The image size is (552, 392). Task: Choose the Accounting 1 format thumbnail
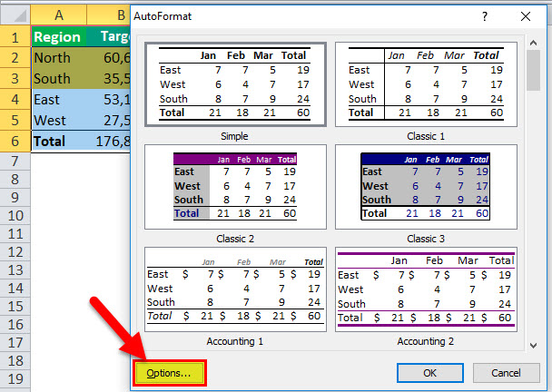[x=235, y=289]
